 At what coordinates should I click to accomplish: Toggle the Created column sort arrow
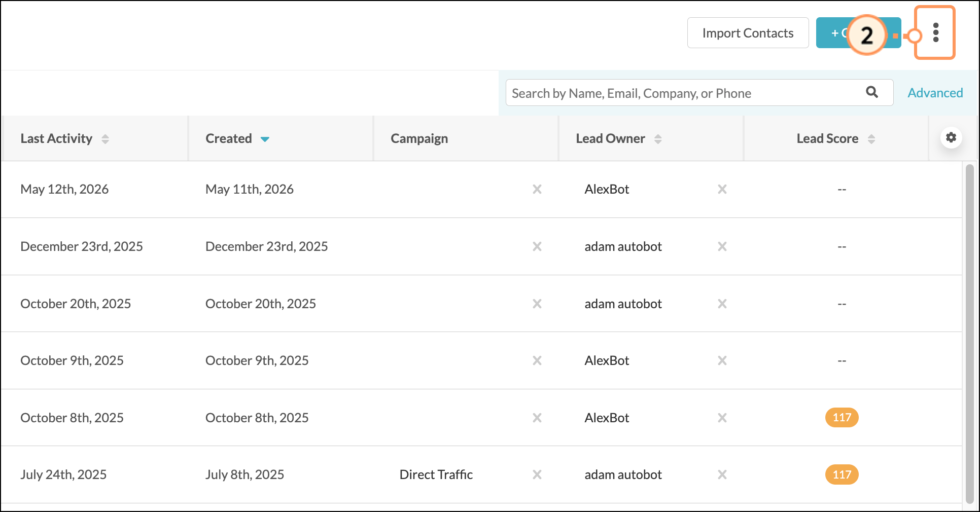265,139
